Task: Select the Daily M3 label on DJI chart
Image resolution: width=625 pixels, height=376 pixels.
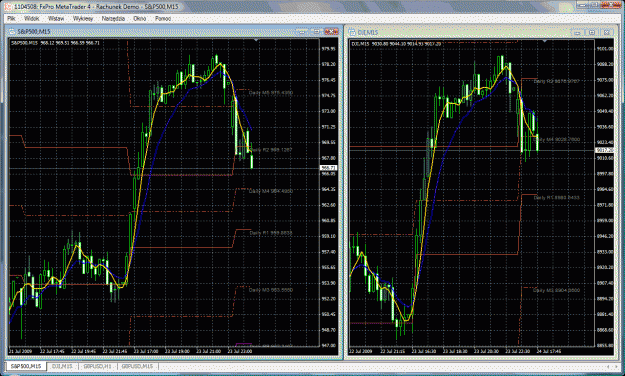Action: 557,291
